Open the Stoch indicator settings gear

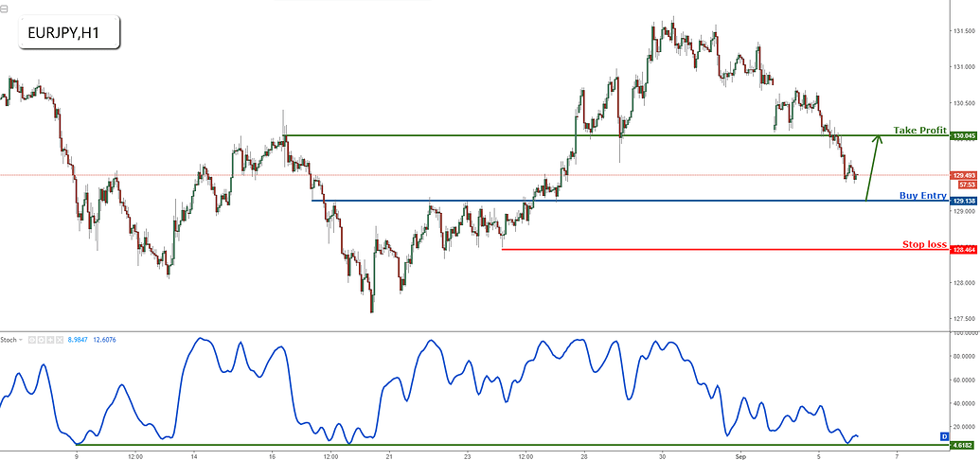40,339
